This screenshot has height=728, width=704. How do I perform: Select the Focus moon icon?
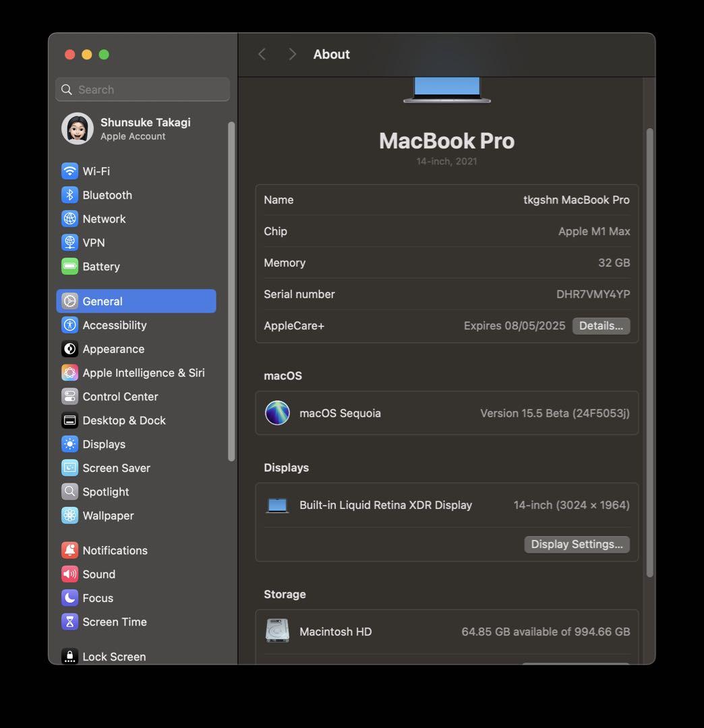click(x=69, y=598)
